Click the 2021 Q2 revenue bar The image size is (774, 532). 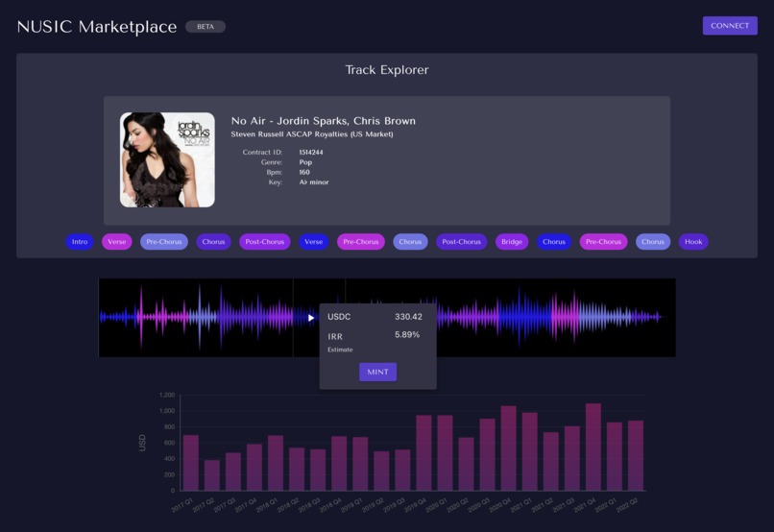click(551, 462)
